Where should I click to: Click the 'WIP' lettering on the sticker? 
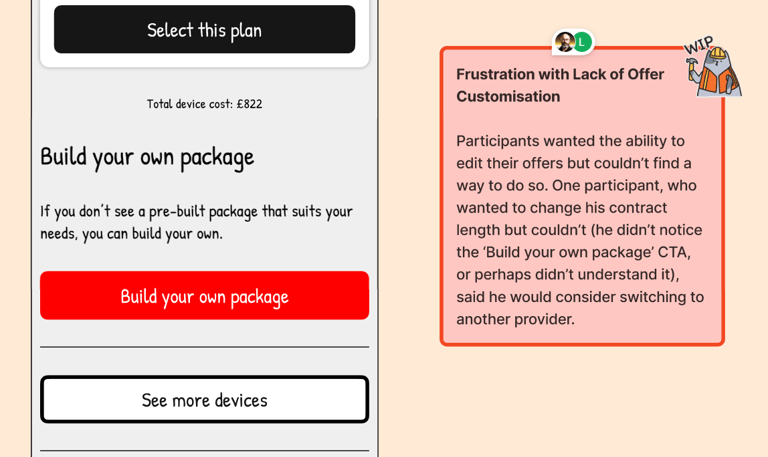(698, 47)
